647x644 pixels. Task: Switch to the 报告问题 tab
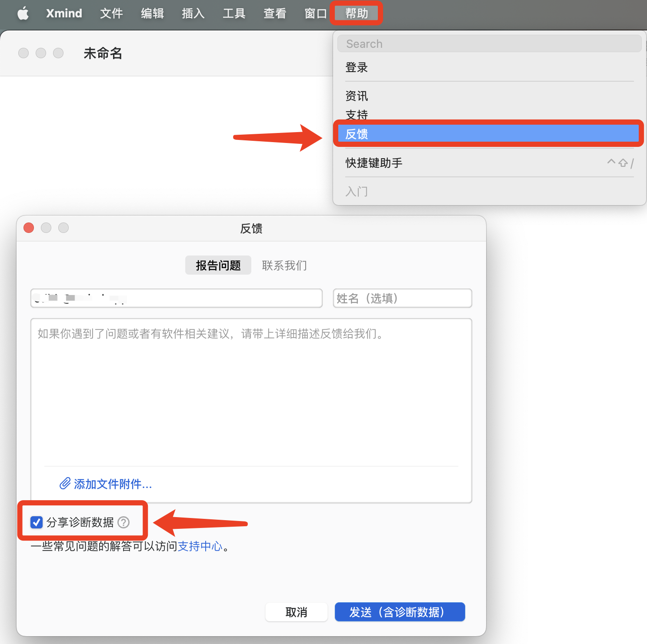click(x=218, y=265)
